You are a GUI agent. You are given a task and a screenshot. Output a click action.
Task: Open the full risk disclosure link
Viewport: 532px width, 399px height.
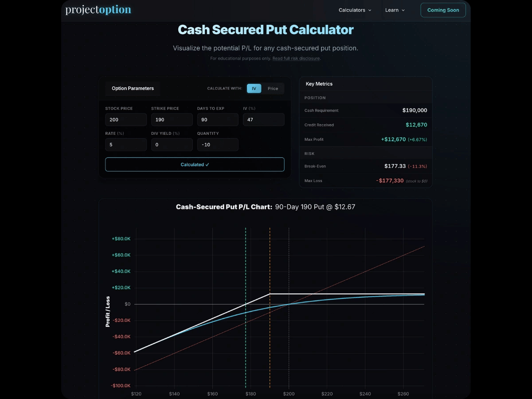pos(296,59)
